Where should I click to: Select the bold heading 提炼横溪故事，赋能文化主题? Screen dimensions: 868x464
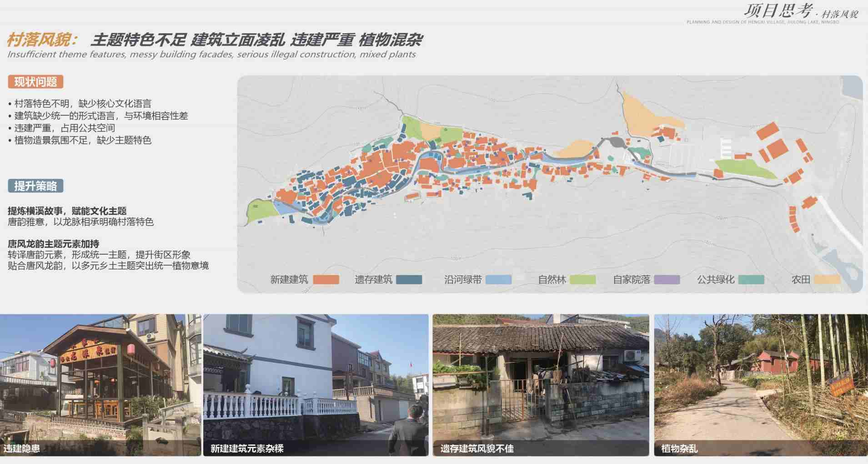click(67, 211)
